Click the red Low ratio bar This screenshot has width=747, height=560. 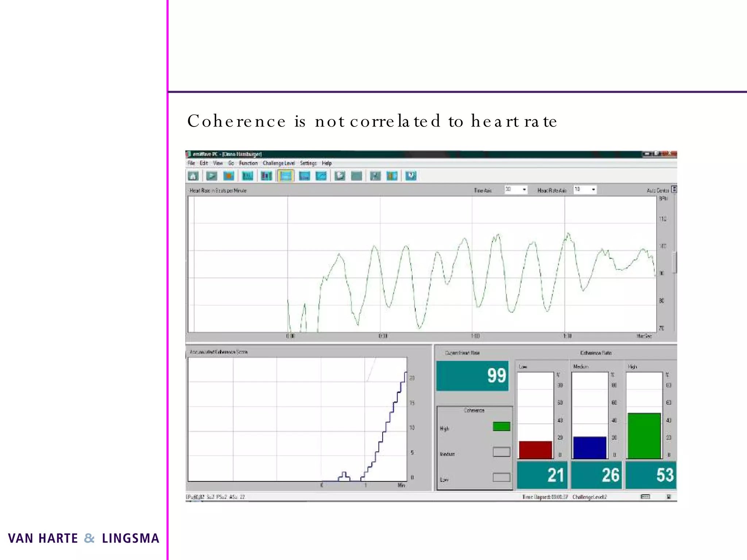click(x=535, y=450)
